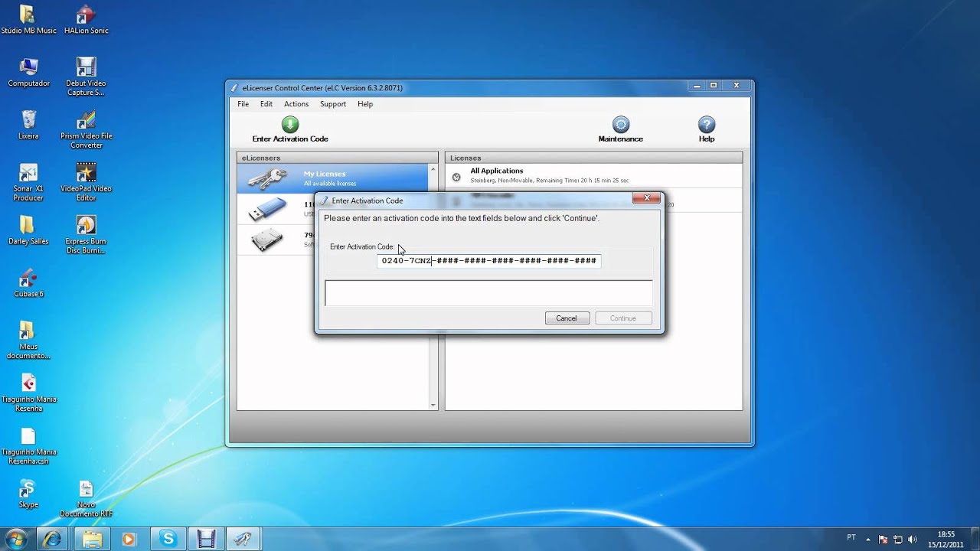The height and width of the screenshot is (551, 980).
Task: Click the volume speaker tray icon
Action: coord(913,539)
